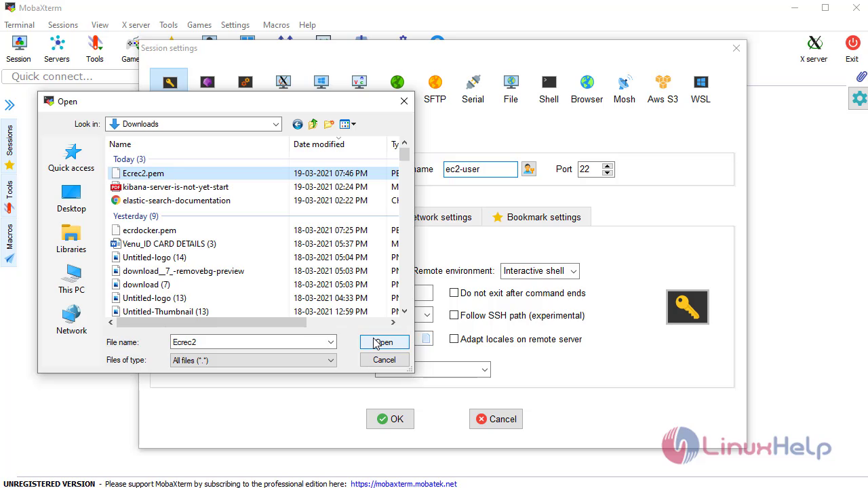This screenshot has width=868, height=488.
Task: Open the Macros vertical side tab
Action: click(x=9, y=244)
